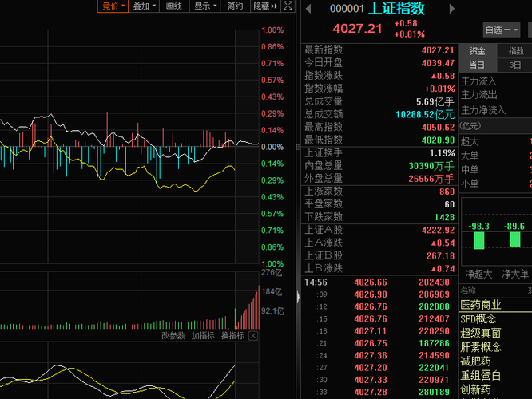Click the 14:56 tick row

point(379,282)
